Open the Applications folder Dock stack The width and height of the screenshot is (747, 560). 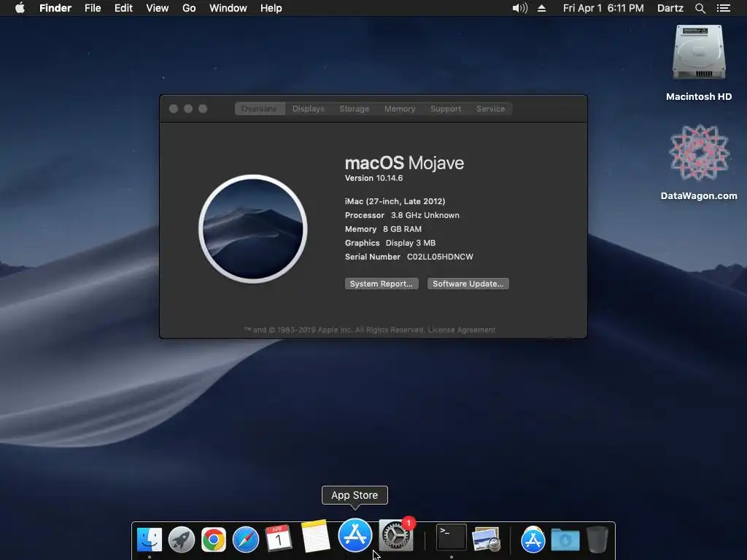coord(533,540)
